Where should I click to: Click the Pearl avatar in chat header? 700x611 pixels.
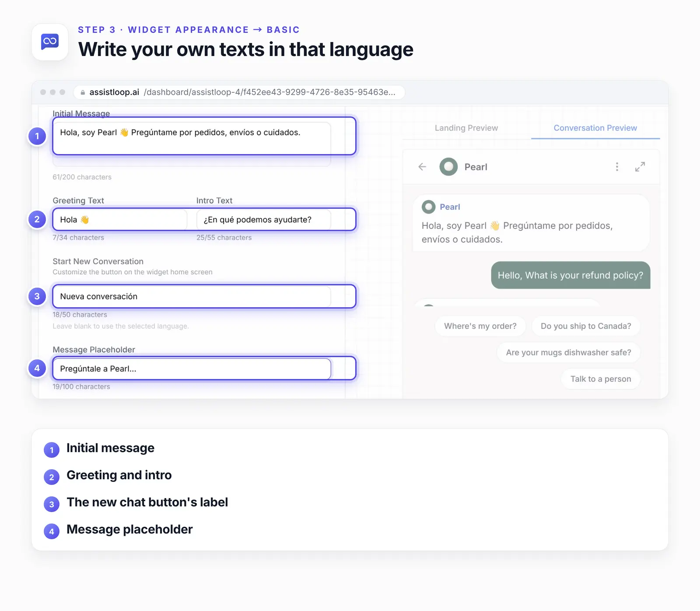point(448,167)
